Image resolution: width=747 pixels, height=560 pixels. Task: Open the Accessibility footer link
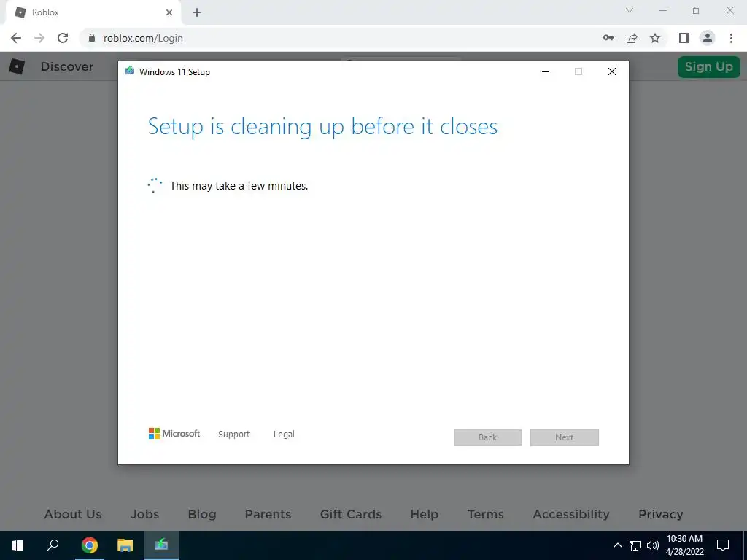coord(571,514)
